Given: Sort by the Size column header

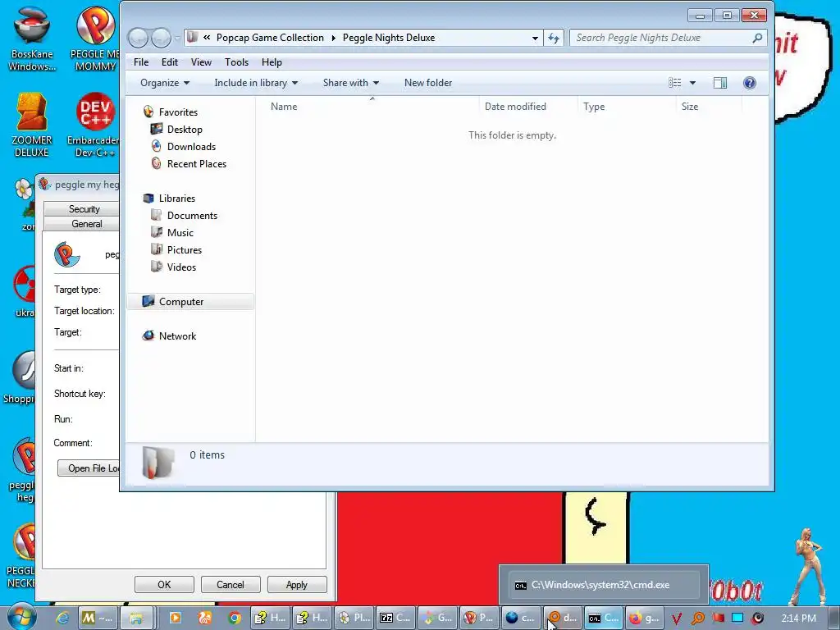Looking at the screenshot, I should 710,106.
